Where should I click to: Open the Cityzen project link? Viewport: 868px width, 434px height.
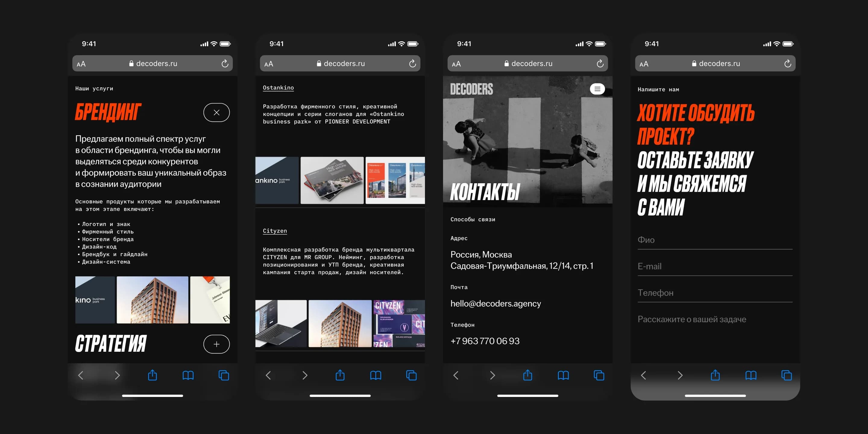coord(275,231)
